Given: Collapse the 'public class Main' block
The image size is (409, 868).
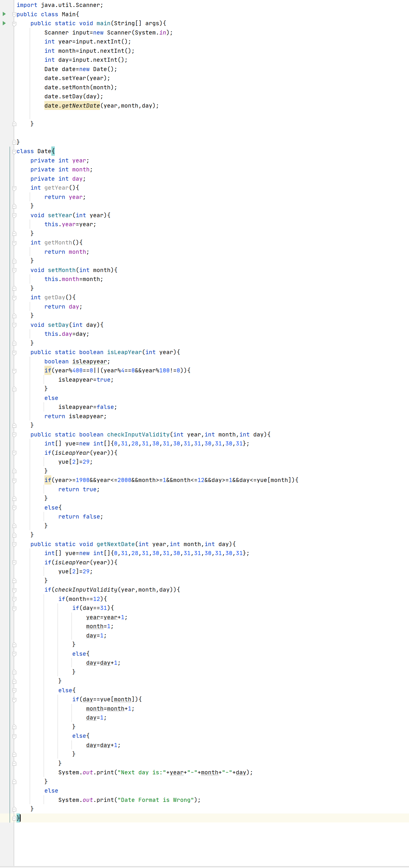Looking at the screenshot, I should pyautogui.click(x=14, y=15).
